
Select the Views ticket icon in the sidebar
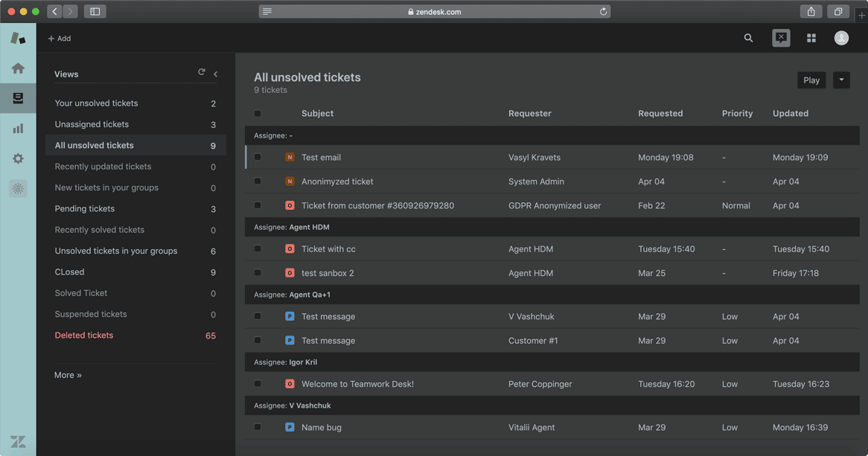[18, 97]
